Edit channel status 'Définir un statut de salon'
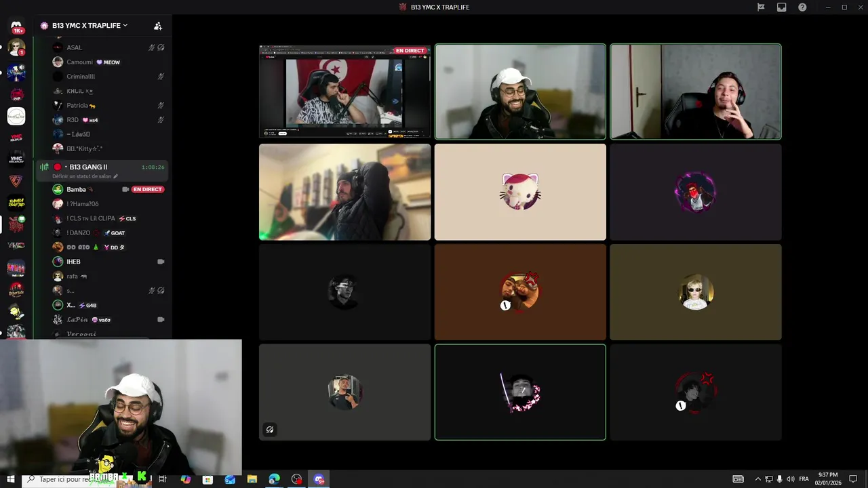The image size is (868, 488). [x=81, y=176]
